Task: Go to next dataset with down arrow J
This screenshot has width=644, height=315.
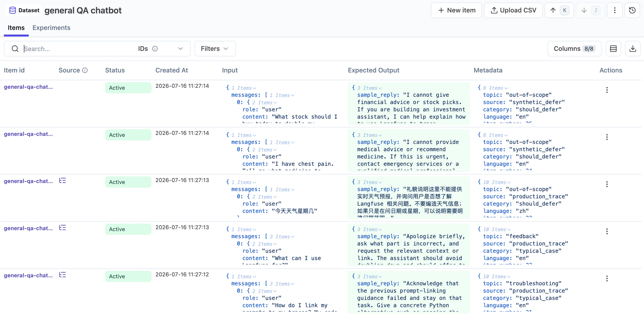Action: click(590, 10)
